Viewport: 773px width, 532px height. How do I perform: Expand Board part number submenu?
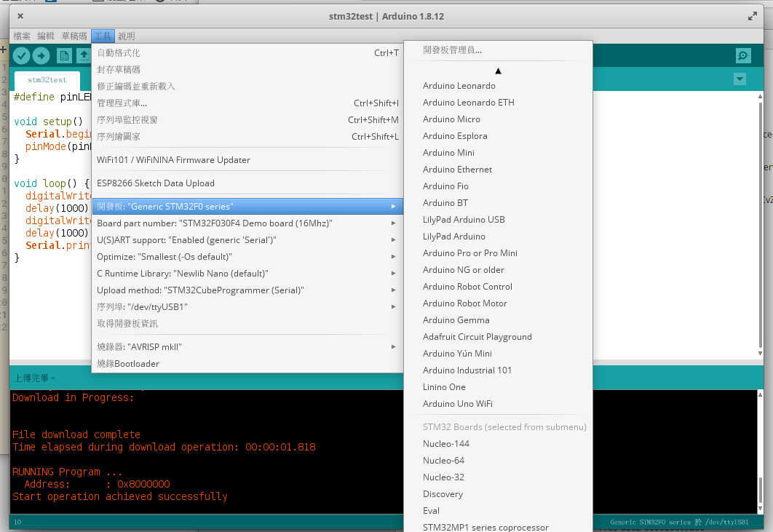click(x=247, y=223)
